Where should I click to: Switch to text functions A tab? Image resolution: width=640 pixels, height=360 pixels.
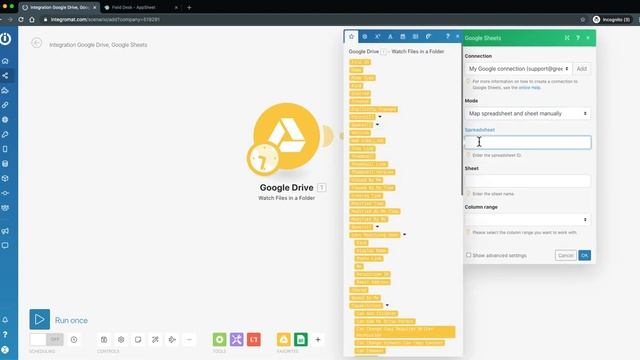click(390, 36)
